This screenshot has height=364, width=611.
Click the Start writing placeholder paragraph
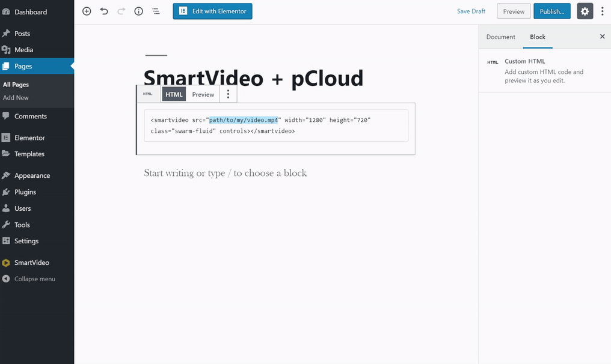pos(226,173)
